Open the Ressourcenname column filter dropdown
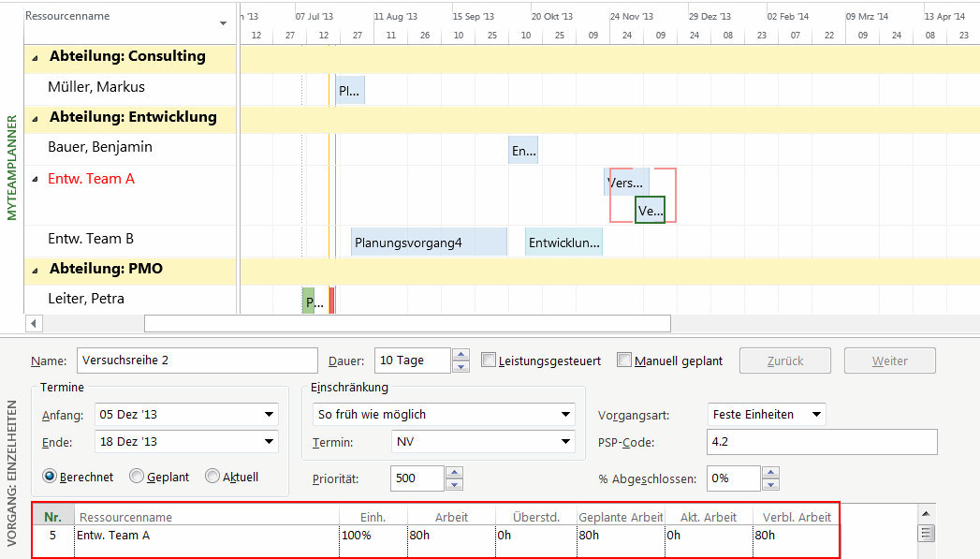 coord(223,22)
